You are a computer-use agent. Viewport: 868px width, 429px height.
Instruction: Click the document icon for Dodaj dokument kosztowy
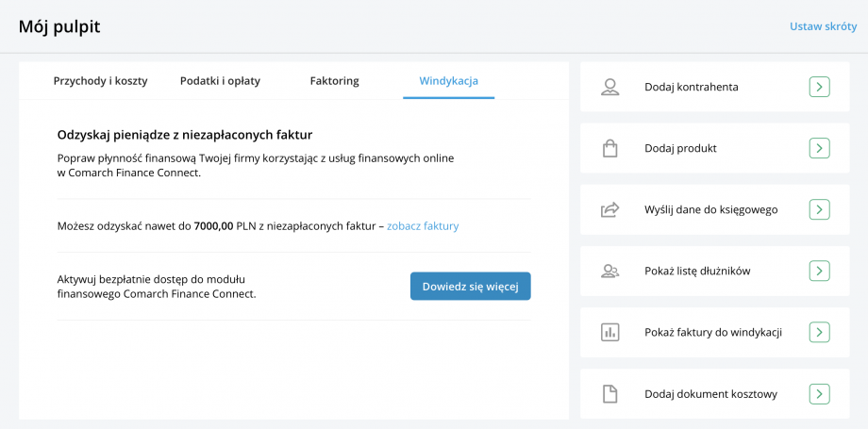609,393
